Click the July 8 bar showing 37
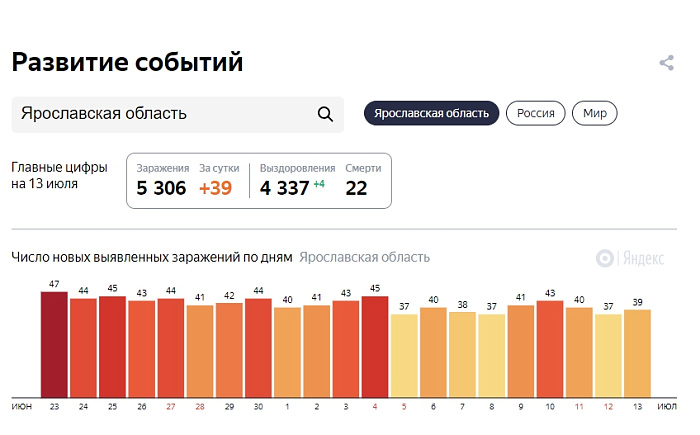This screenshot has height=435, width=700. [492, 356]
